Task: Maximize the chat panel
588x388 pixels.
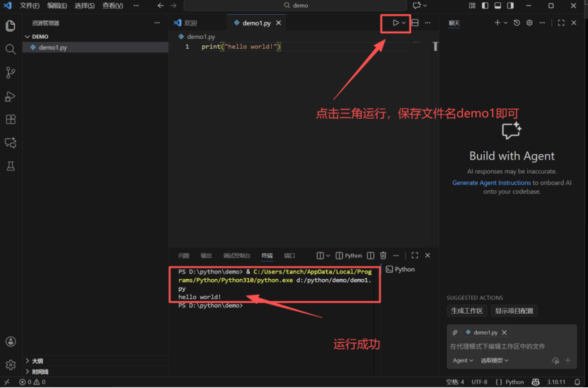Action: [x=561, y=23]
